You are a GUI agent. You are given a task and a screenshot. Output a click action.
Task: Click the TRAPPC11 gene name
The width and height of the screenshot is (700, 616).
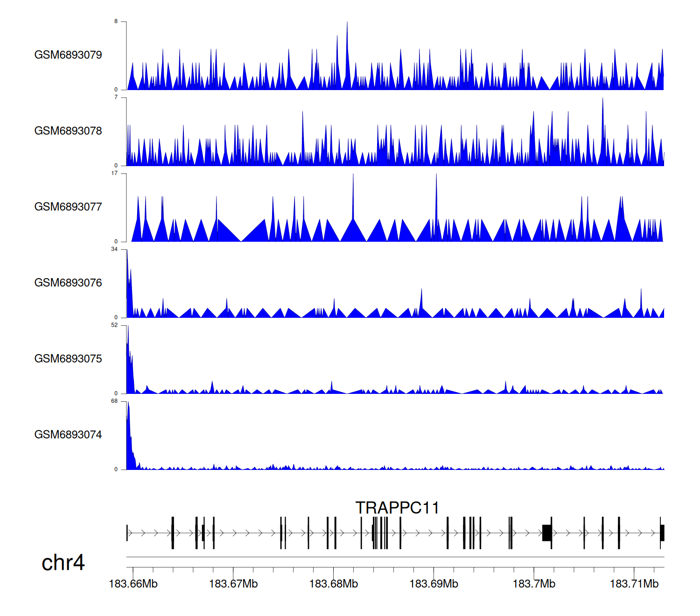pos(397,508)
